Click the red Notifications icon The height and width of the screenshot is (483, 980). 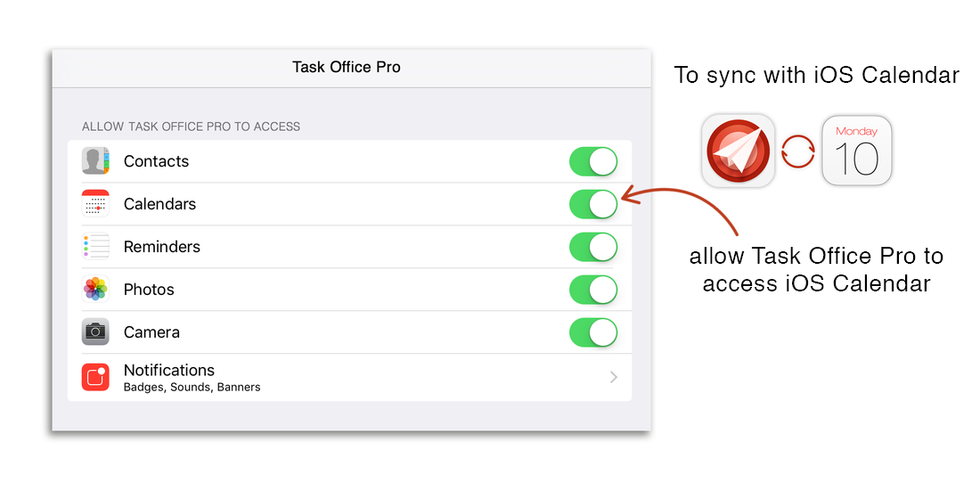(95, 378)
